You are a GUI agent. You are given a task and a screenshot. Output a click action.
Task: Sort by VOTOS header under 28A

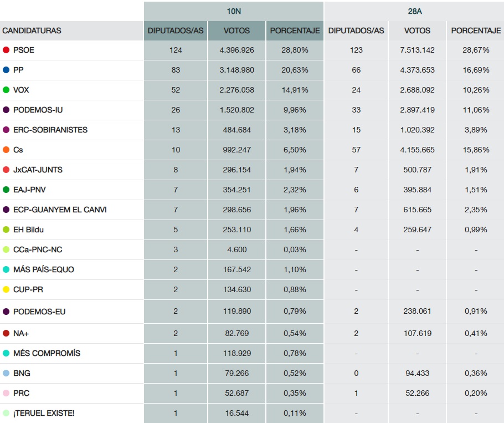(417, 30)
